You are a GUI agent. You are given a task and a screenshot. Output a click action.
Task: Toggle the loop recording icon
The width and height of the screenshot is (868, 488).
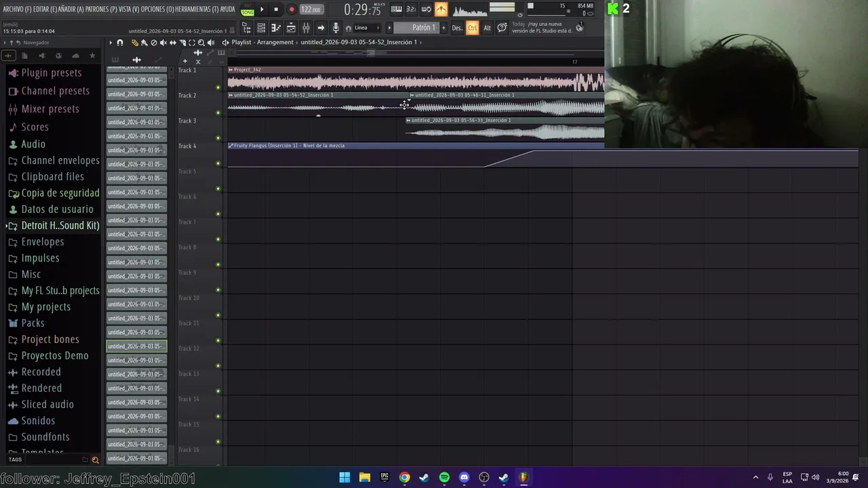click(x=426, y=9)
